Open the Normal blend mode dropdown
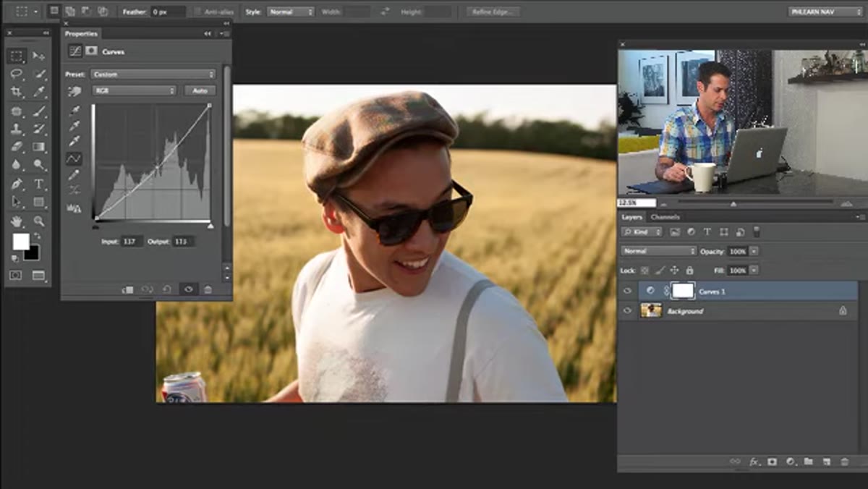The image size is (868, 489). [659, 251]
